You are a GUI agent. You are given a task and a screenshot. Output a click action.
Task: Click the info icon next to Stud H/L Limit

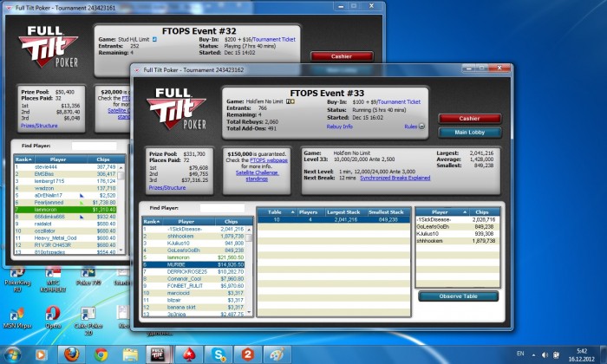(154, 40)
